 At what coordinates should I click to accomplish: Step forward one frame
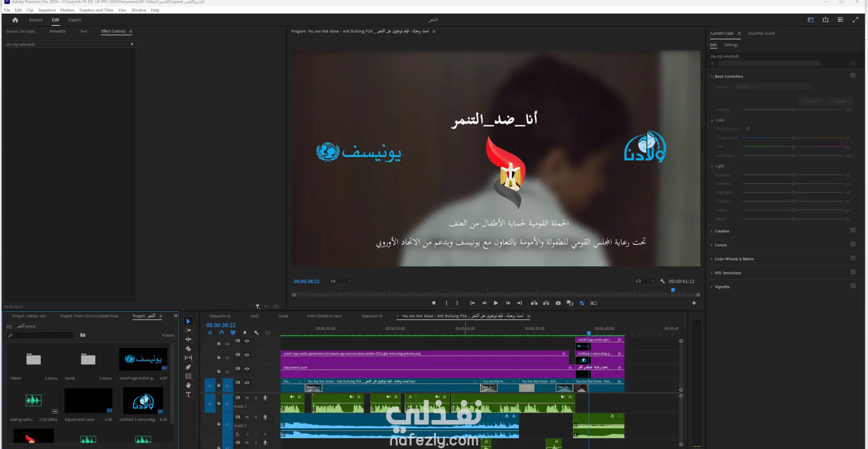click(x=508, y=303)
